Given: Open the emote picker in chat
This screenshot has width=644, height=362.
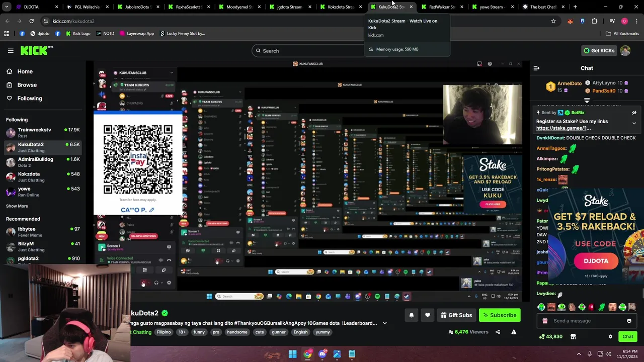Looking at the screenshot, I should coord(629,321).
